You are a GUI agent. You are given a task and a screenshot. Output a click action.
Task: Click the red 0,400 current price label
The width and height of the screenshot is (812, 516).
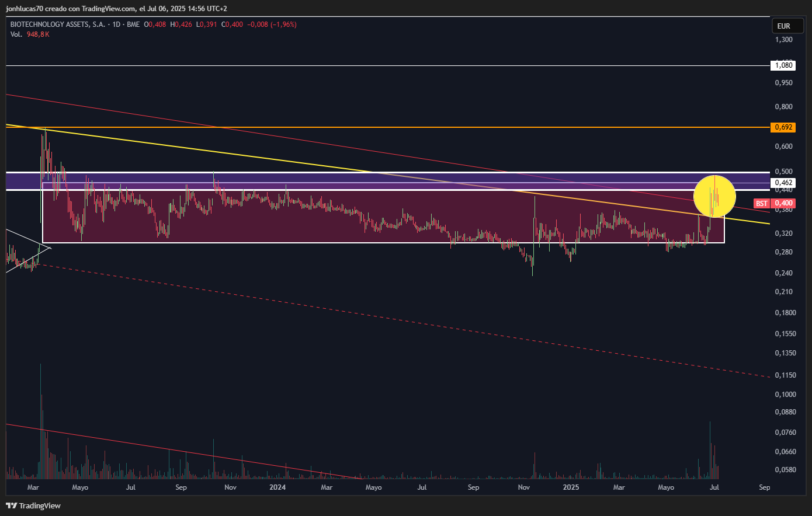(x=783, y=203)
